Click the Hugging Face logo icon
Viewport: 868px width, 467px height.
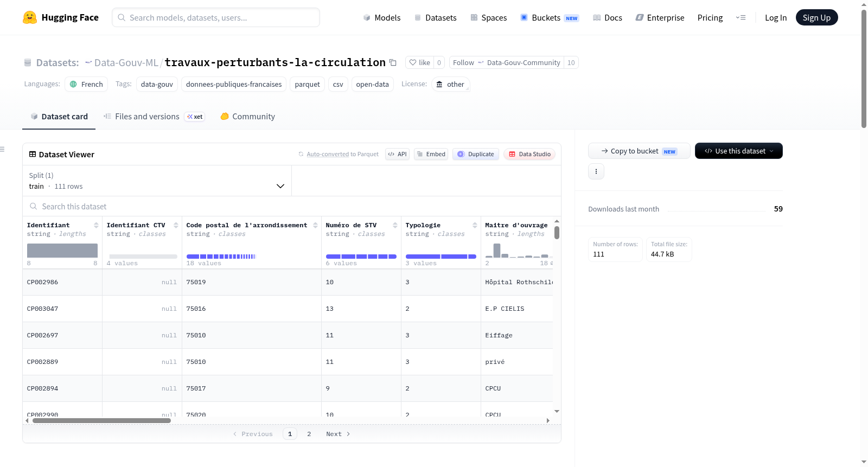pos(30,17)
